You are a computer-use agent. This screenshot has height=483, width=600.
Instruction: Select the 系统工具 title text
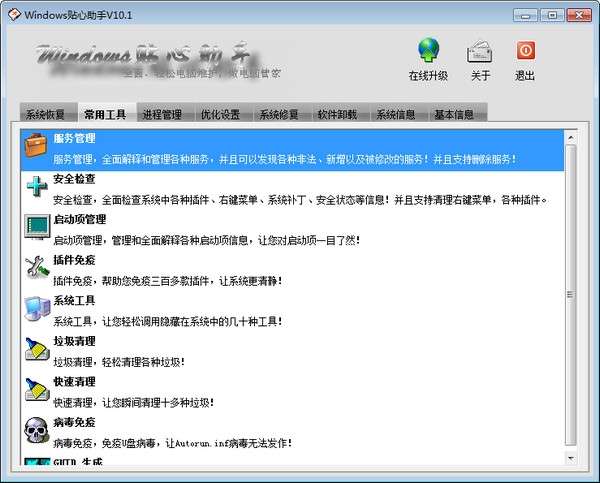point(74,300)
